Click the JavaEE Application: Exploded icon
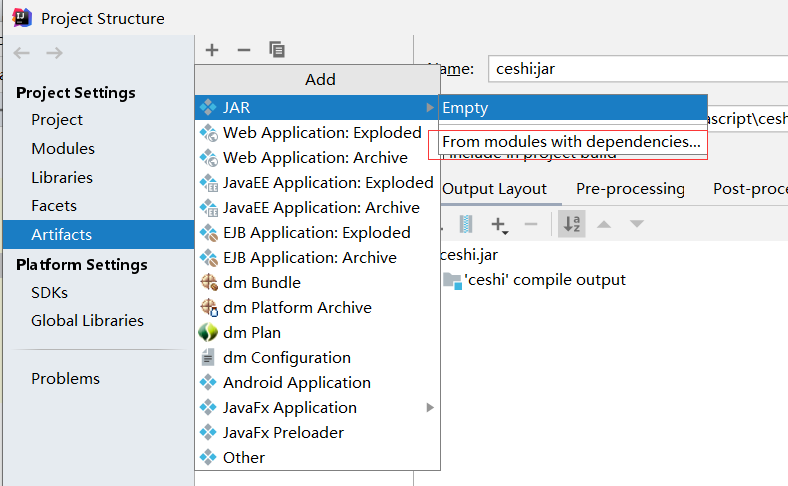788x486 pixels. pyautogui.click(x=209, y=183)
